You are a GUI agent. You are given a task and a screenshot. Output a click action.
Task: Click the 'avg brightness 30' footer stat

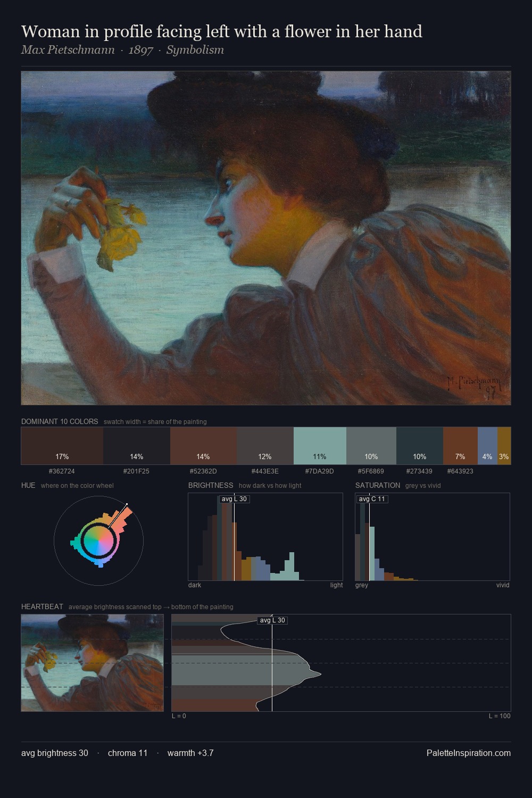pos(55,753)
